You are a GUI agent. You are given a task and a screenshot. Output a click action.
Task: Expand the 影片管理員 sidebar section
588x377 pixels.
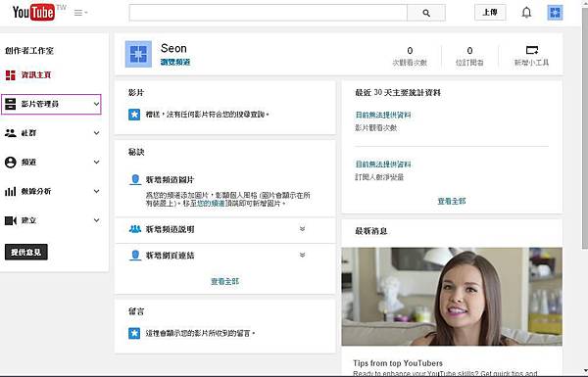(96, 104)
